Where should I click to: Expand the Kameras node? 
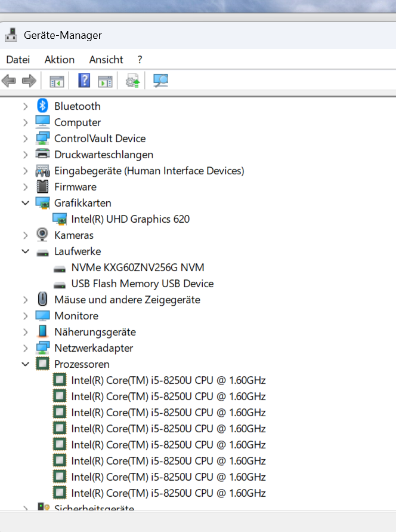pos(26,235)
